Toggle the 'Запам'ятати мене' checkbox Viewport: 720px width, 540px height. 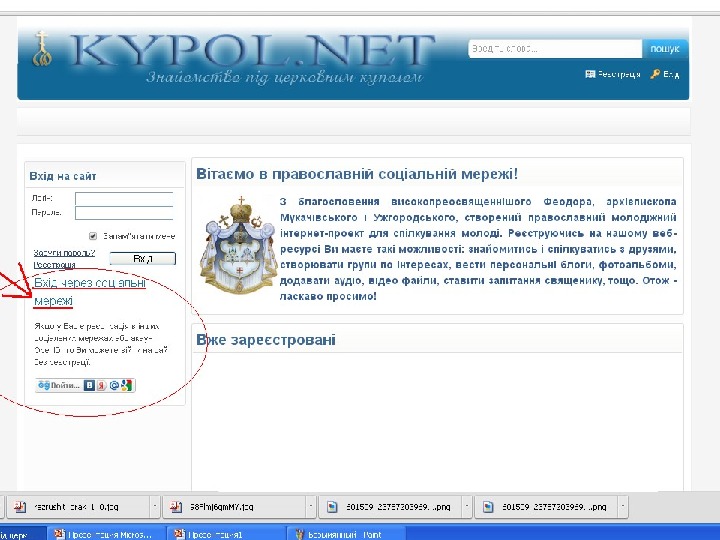tap(93, 236)
